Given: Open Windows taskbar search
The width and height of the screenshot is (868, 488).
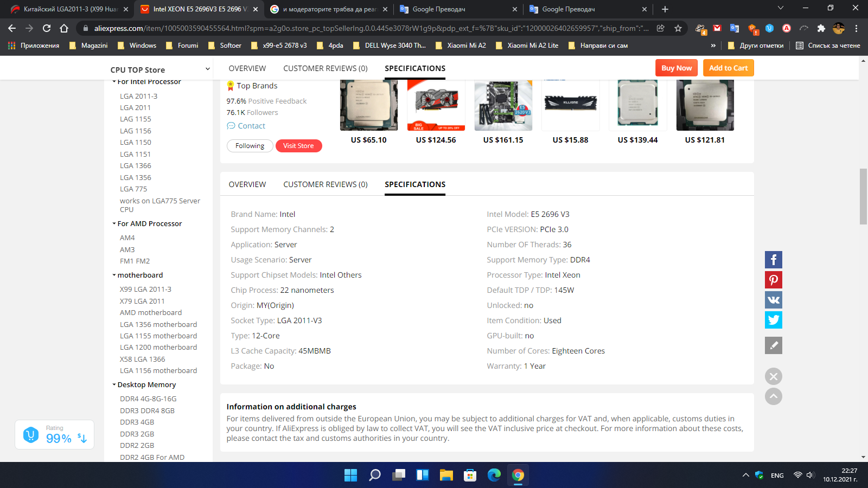Looking at the screenshot, I should click(375, 476).
